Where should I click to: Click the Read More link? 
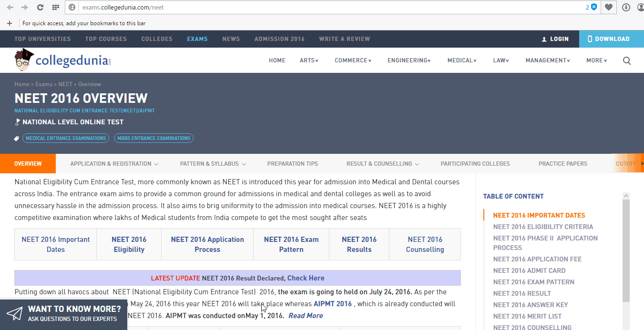(306, 316)
